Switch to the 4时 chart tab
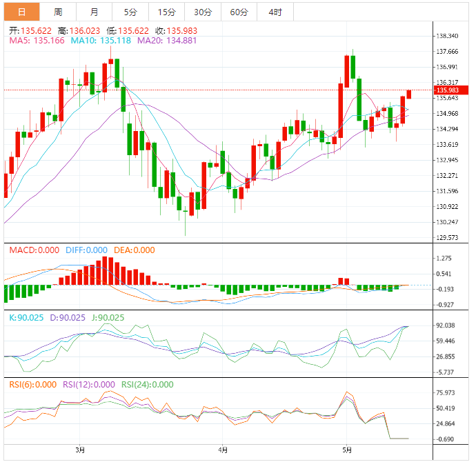The image size is (476, 462). tap(275, 12)
